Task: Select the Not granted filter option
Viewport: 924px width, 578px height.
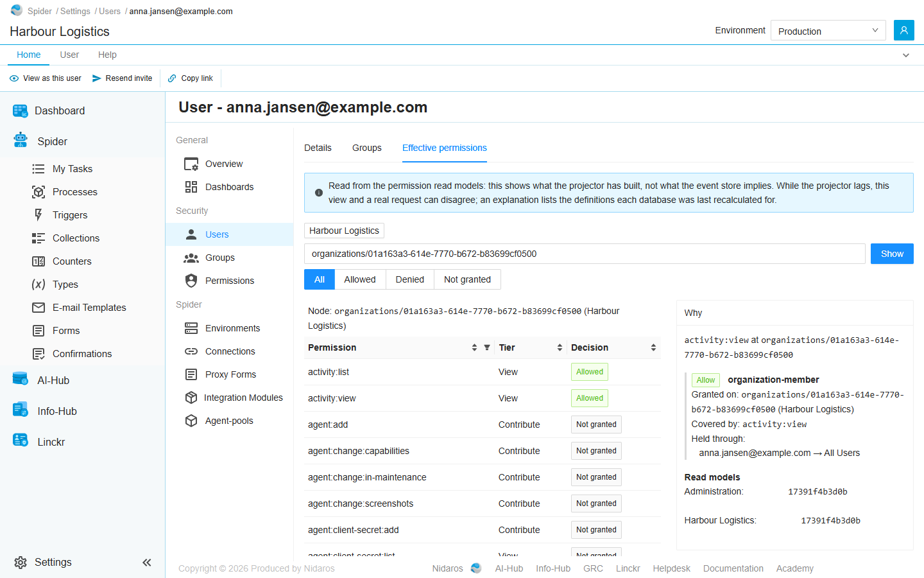Action: pyautogui.click(x=468, y=279)
